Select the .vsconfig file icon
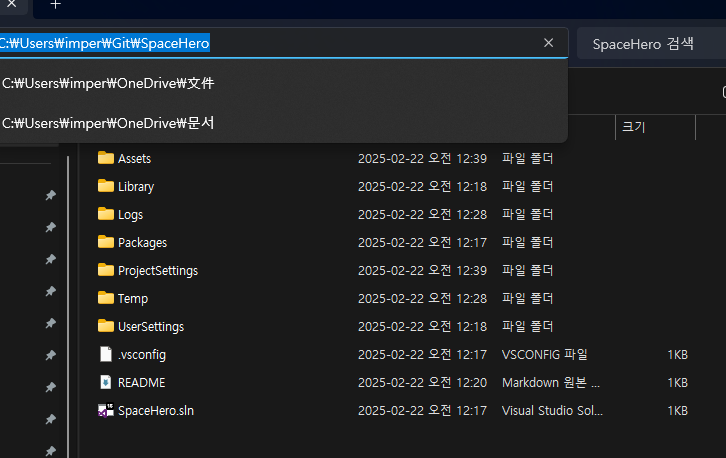This screenshot has height=458, width=726. [106, 354]
